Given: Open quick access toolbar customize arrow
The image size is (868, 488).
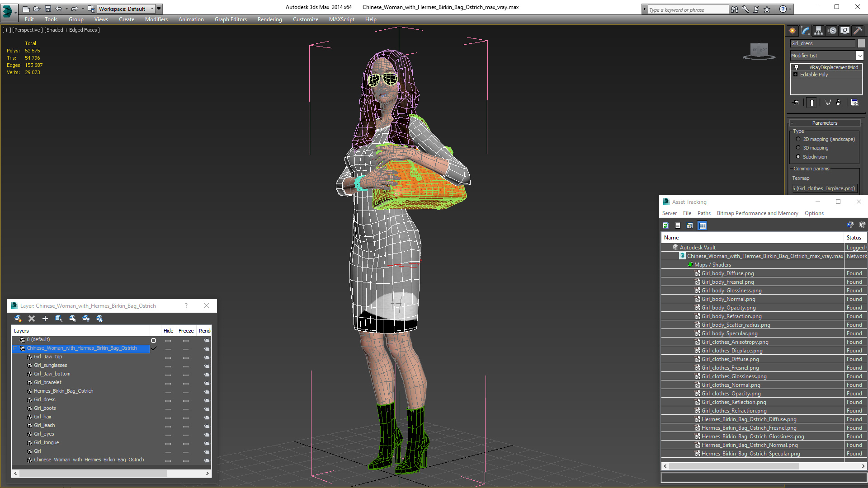Looking at the screenshot, I should [159, 9].
